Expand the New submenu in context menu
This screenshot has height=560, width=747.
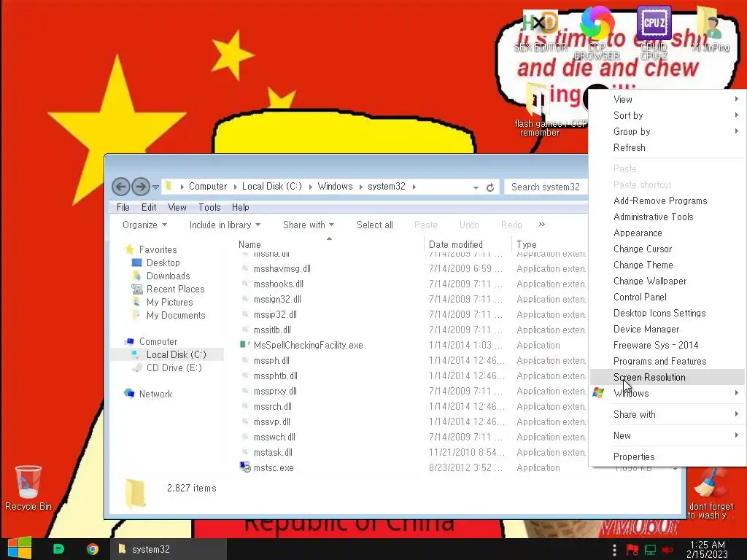[667, 435]
